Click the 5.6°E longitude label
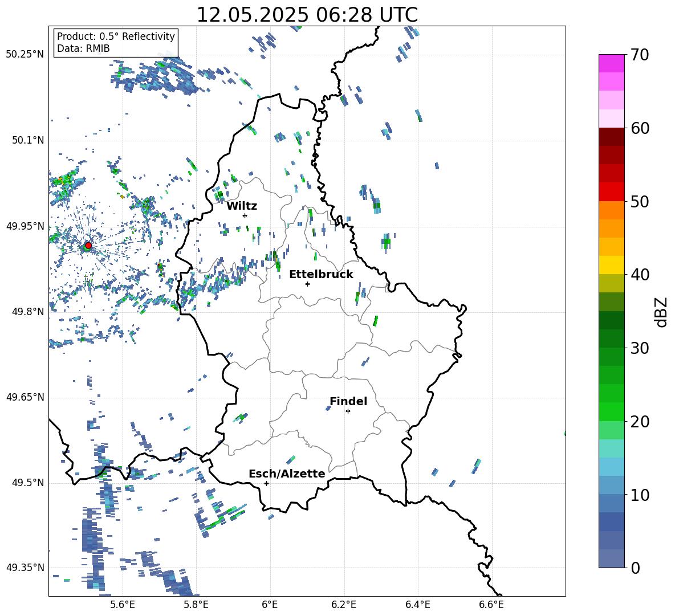The image size is (675, 616). click(x=123, y=605)
